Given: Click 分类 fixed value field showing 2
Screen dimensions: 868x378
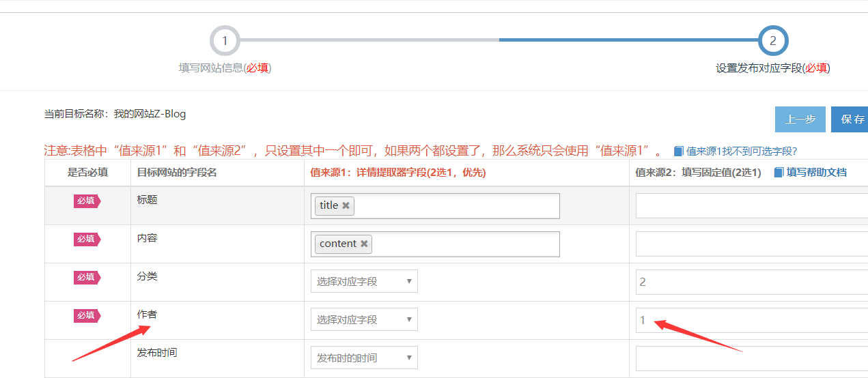Looking at the screenshot, I should (752, 282).
